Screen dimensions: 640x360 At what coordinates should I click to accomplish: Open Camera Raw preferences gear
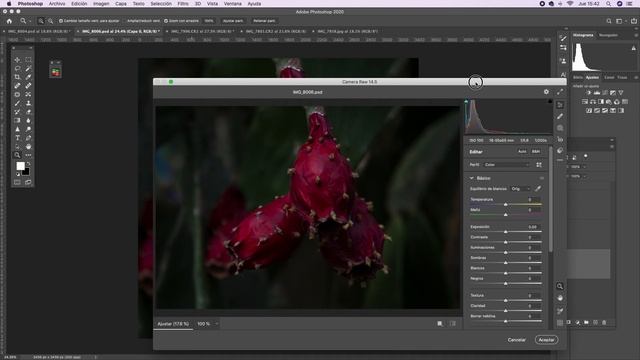(546, 92)
